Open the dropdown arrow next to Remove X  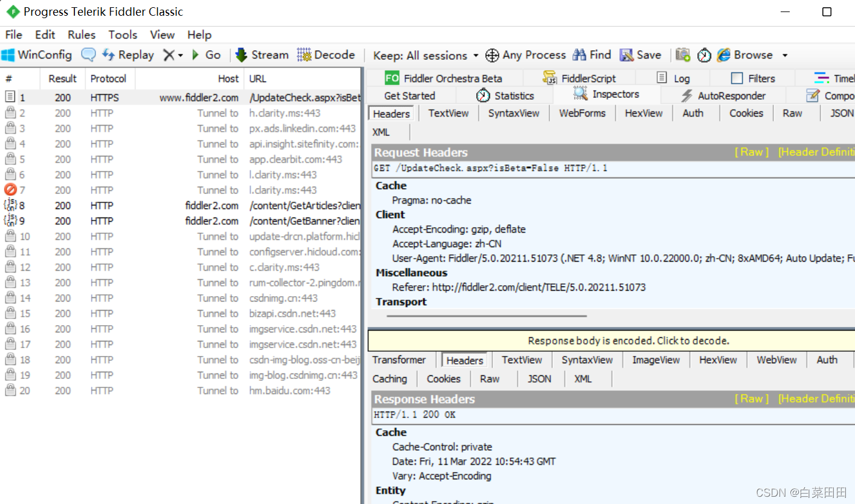coord(180,56)
